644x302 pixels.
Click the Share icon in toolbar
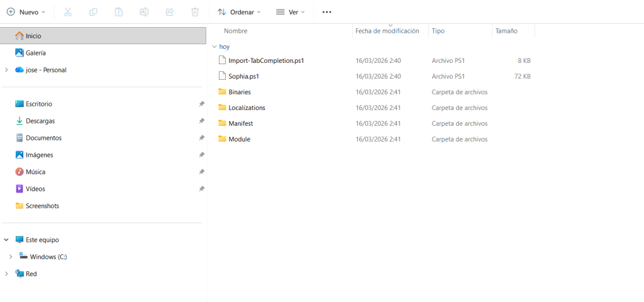(170, 12)
